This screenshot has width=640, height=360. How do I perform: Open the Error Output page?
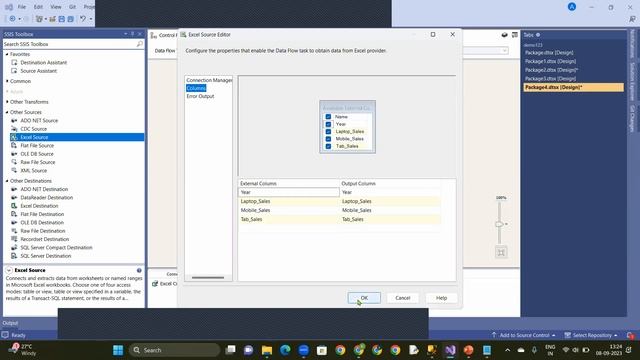(200, 96)
